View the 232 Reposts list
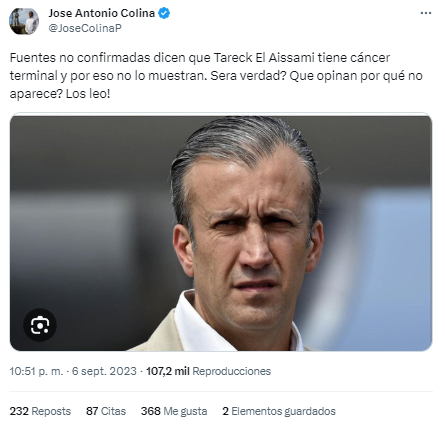The height and width of the screenshot is (428, 445). pos(40,411)
